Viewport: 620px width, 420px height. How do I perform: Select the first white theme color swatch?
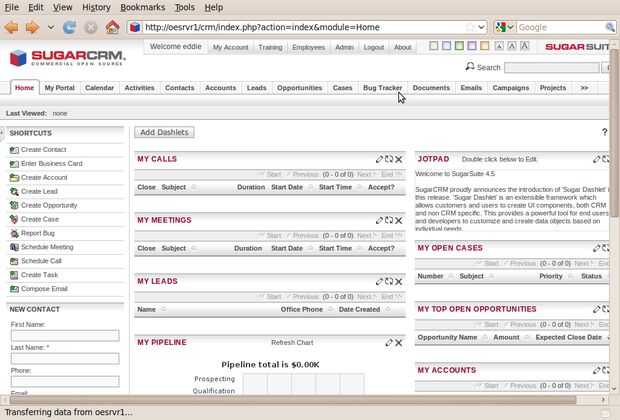(433, 46)
